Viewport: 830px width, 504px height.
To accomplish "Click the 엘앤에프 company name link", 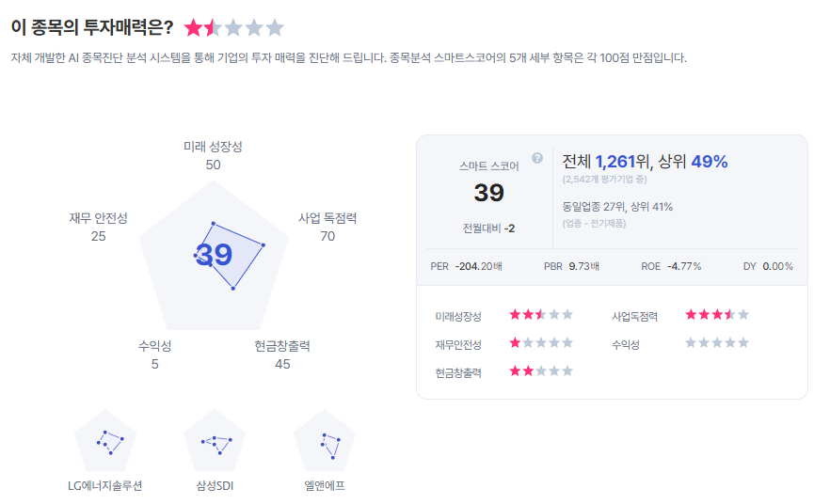I will point(325,486).
